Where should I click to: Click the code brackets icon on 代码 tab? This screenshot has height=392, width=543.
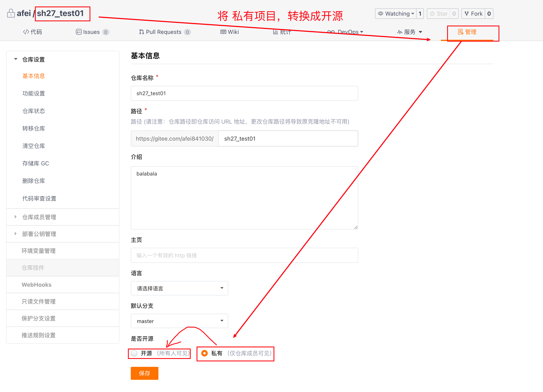click(26, 32)
